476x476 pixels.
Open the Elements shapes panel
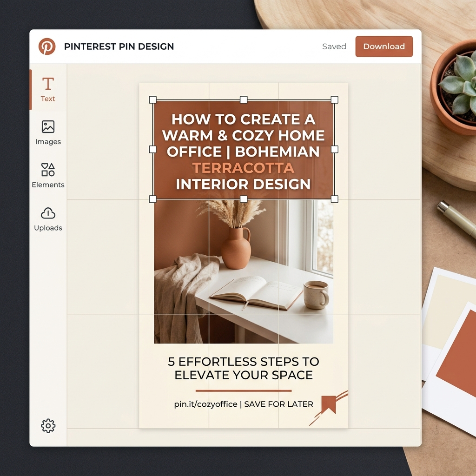[48, 176]
